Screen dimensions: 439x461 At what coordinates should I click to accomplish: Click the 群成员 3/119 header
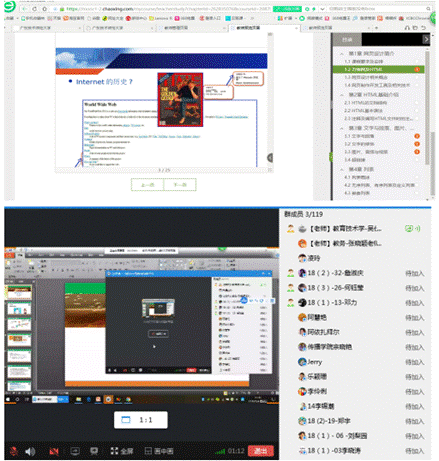pyautogui.click(x=303, y=214)
